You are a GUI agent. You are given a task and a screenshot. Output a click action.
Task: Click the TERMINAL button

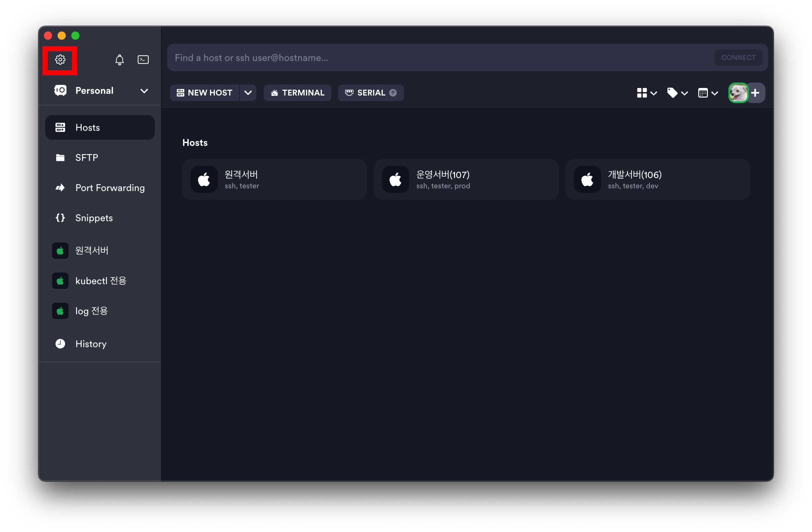[x=297, y=93]
